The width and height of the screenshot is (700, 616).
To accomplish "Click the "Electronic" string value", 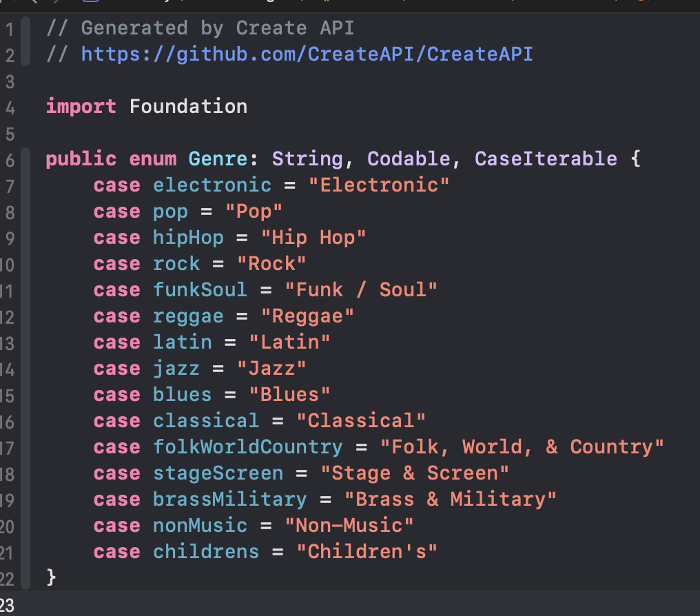I will pos(379,185).
